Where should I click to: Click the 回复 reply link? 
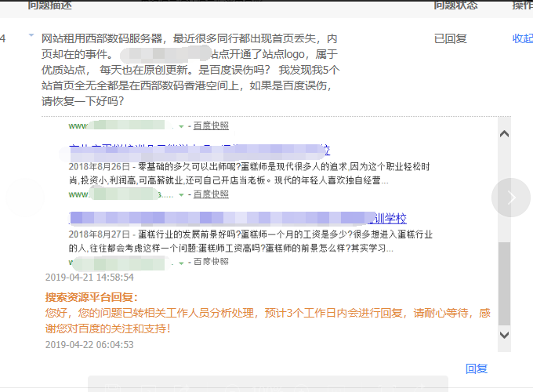pos(477,368)
